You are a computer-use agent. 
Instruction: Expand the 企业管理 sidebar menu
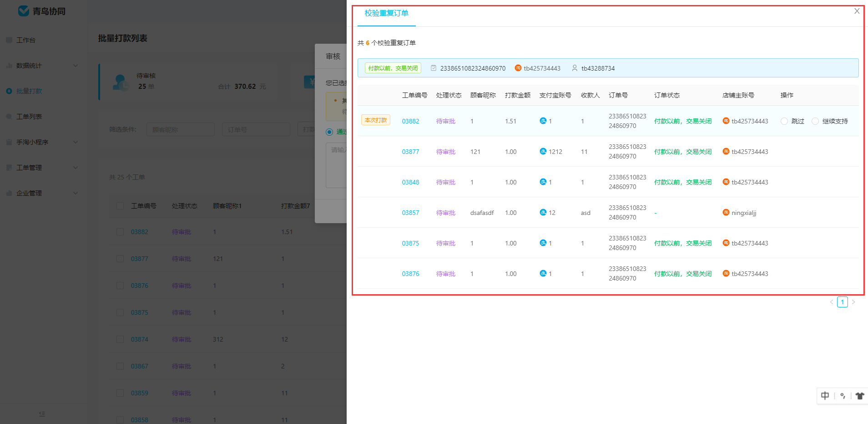pos(44,193)
